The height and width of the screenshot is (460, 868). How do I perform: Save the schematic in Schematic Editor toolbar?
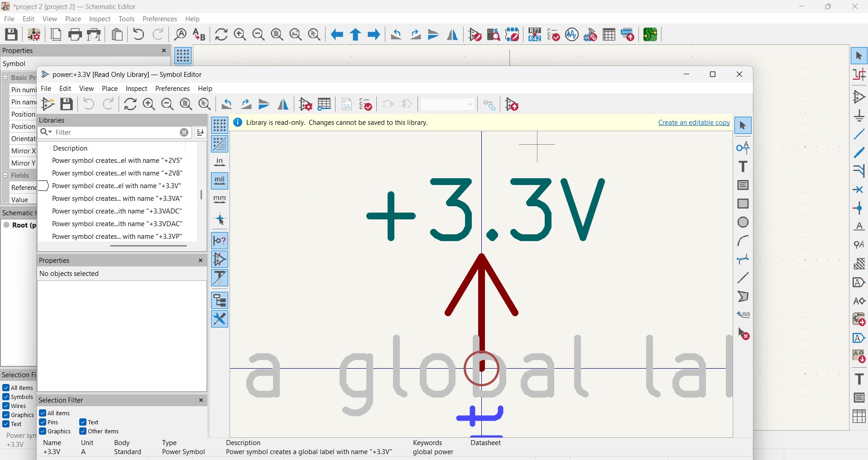[x=11, y=34]
